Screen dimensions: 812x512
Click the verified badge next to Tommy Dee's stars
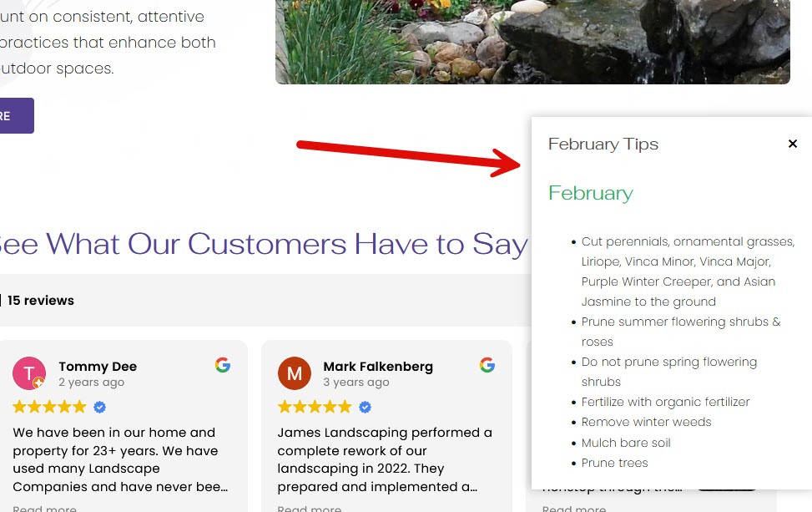coord(99,407)
